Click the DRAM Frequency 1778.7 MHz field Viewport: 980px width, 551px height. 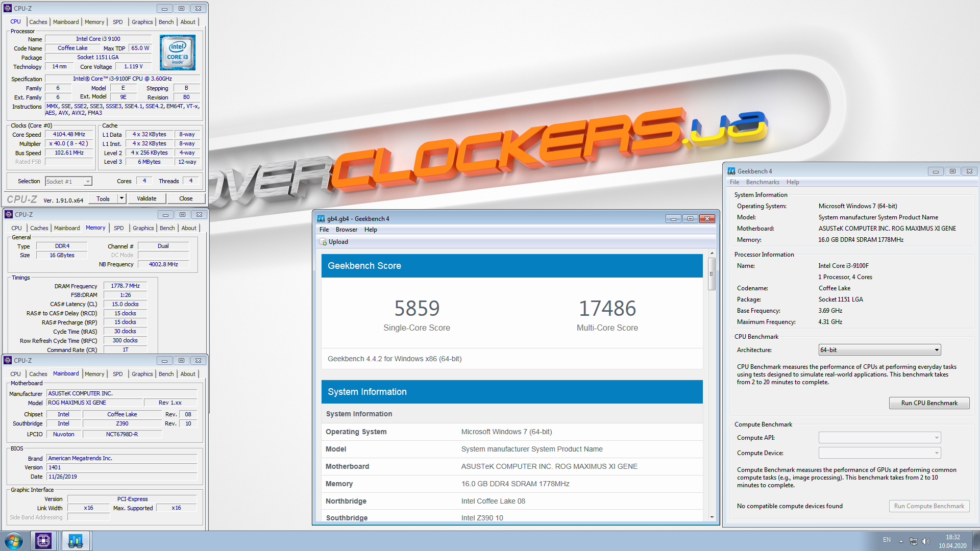126,286
